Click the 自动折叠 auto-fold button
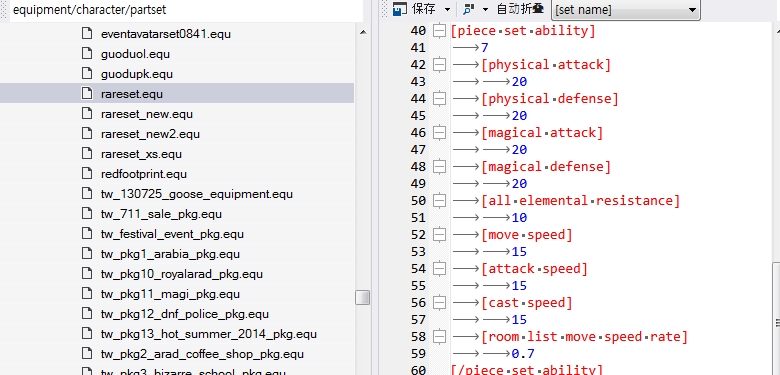This screenshot has width=780, height=375. [520, 9]
